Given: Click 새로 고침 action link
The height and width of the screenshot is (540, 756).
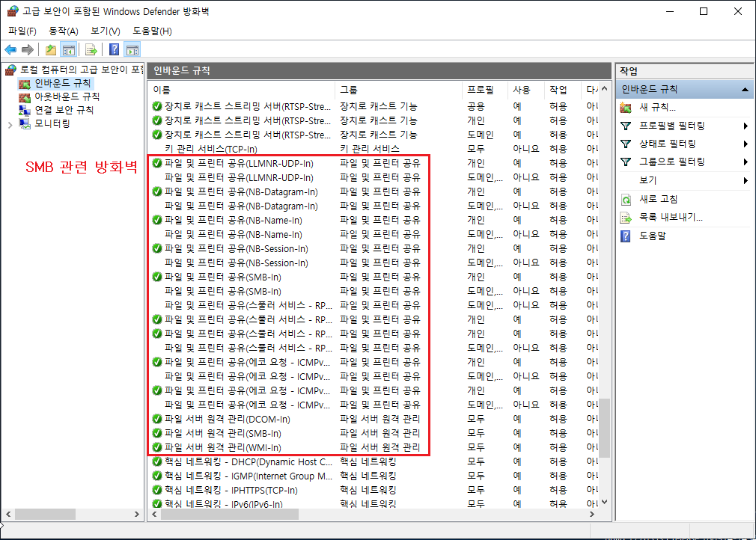Looking at the screenshot, I should point(658,199).
